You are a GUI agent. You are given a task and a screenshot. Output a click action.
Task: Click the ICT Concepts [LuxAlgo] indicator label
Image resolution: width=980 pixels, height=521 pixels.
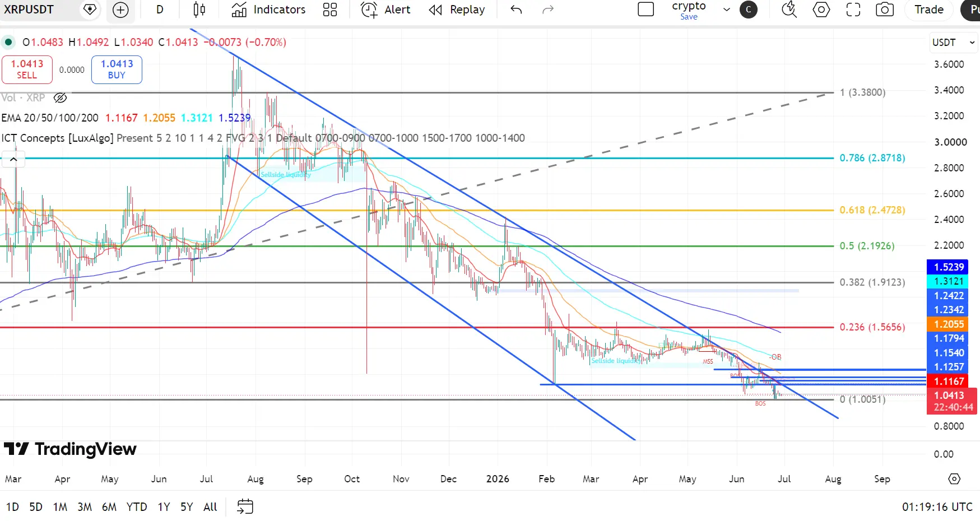pyautogui.click(x=57, y=138)
